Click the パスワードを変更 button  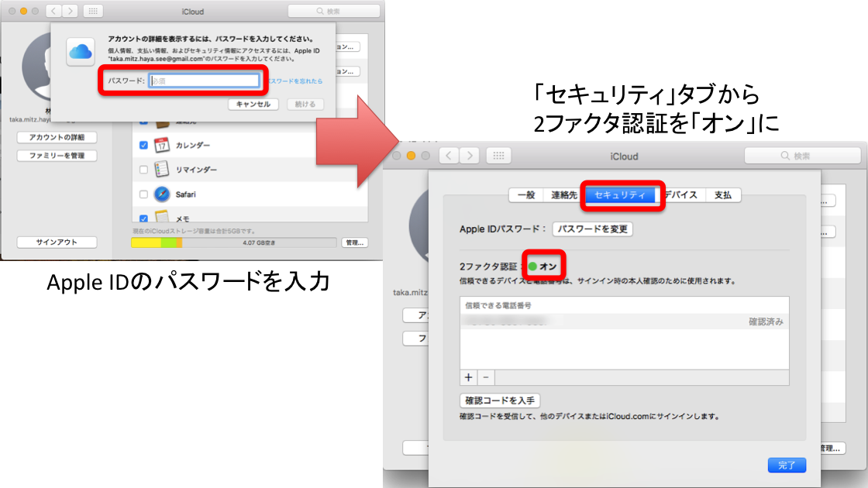(593, 229)
